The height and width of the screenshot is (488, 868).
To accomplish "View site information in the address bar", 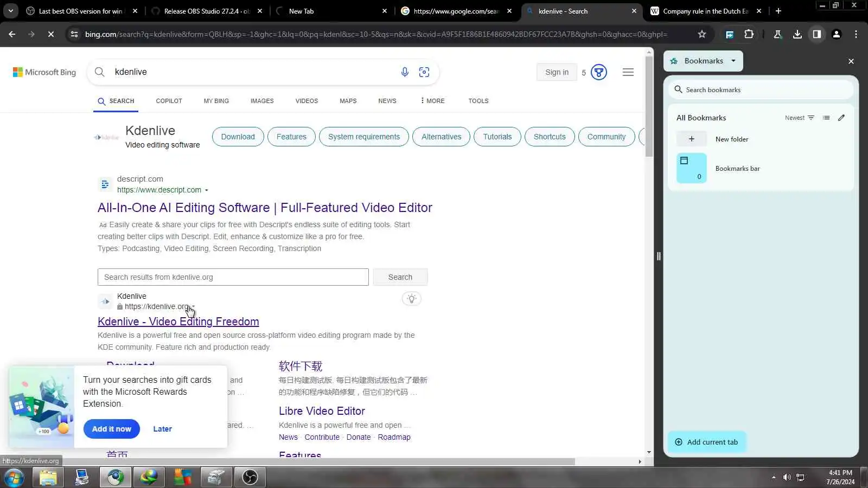I will tap(74, 34).
